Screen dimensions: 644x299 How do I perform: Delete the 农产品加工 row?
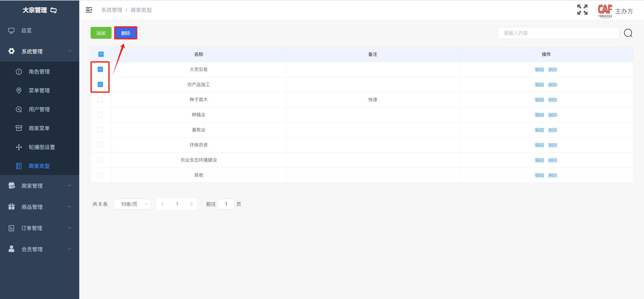(x=553, y=85)
